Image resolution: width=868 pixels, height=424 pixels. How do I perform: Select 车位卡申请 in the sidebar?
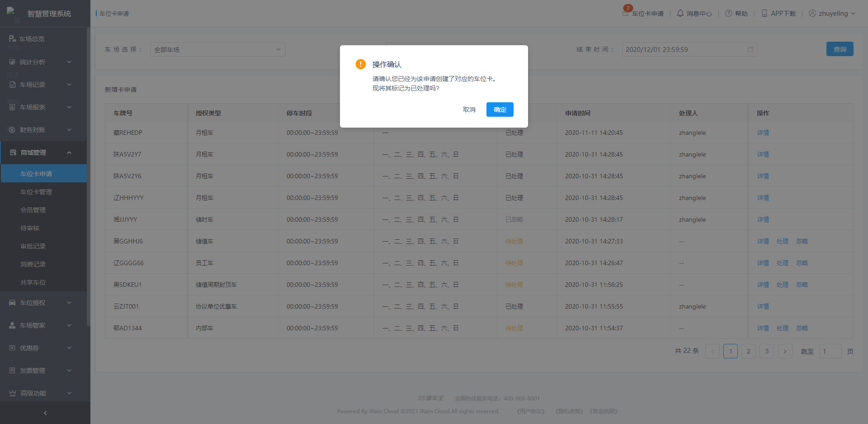point(44,174)
